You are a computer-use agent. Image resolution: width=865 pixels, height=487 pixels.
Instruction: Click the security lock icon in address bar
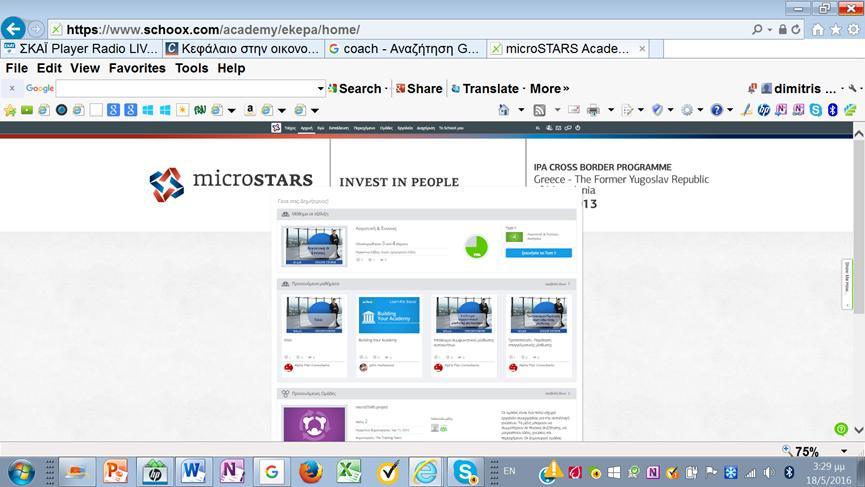[x=782, y=29]
